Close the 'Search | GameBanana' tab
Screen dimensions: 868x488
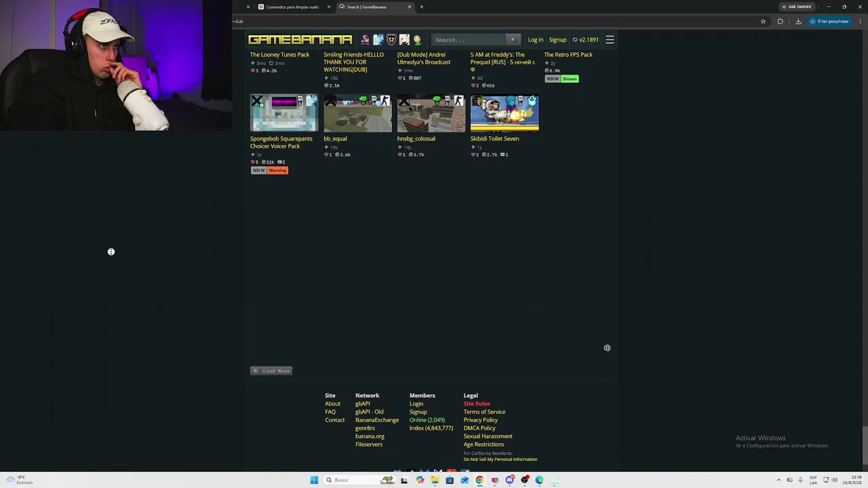(x=409, y=7)
